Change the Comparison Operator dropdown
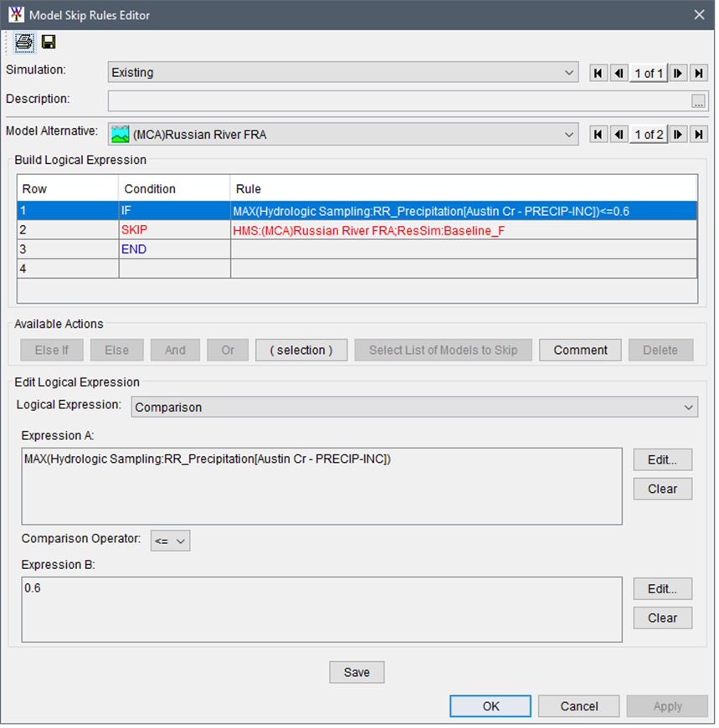719x728 pixels. click(171, 541)
